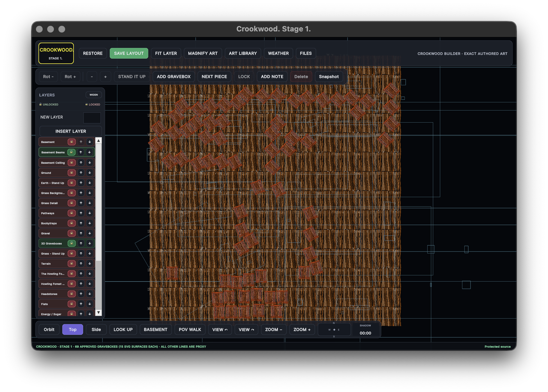This screenshot has height=392, width=548.
Task: Move the Basement Beams layer down
Action: point(89,152)
